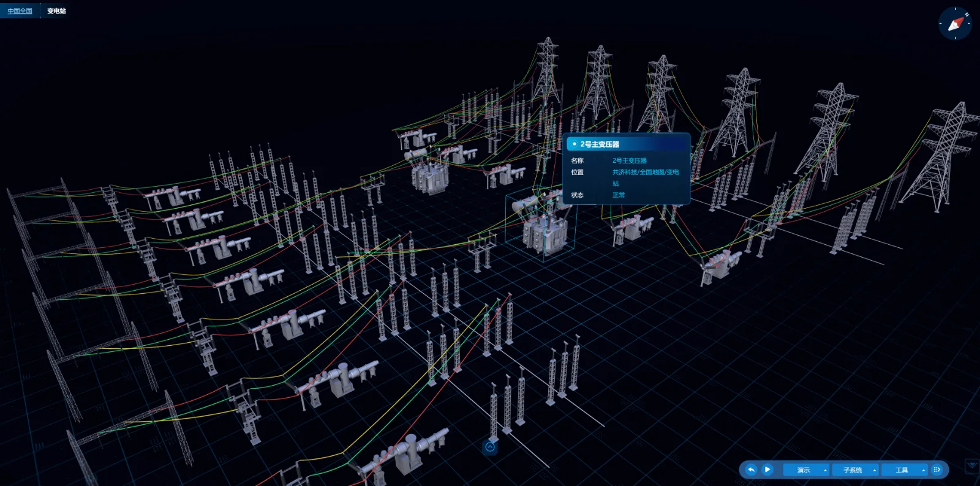
Task: Collapse the toolbar with the dotted-arrow icon
Action: (937, 469)
